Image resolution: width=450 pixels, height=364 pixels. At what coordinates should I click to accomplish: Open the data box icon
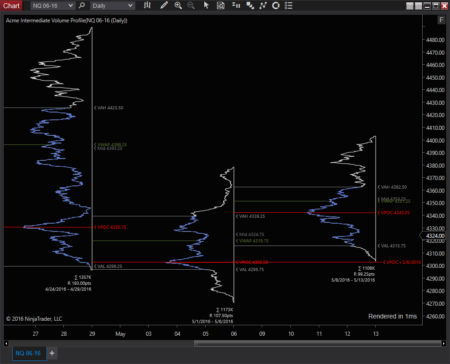[x=220, y=5]
